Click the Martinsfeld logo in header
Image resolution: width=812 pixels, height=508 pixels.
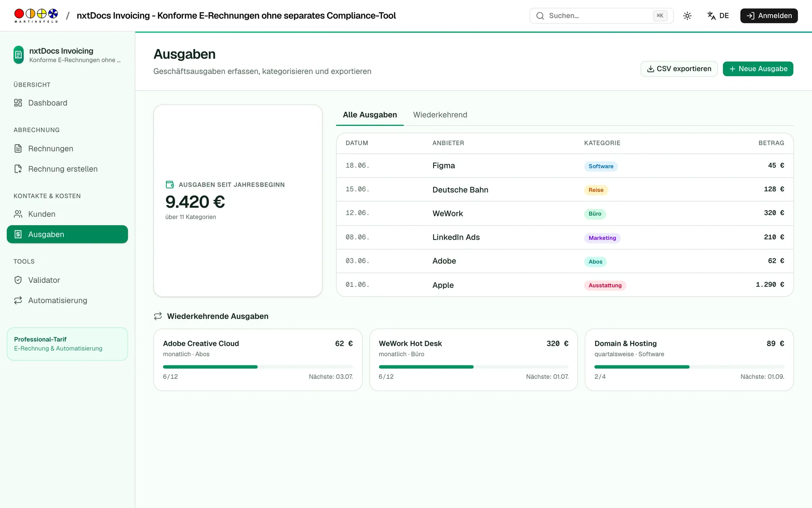[36, 16]
